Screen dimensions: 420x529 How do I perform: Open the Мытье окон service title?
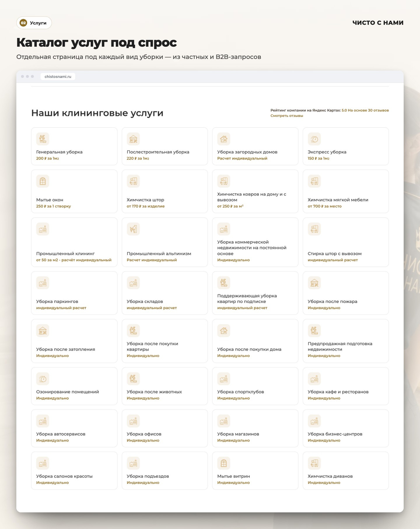[50, 200]
